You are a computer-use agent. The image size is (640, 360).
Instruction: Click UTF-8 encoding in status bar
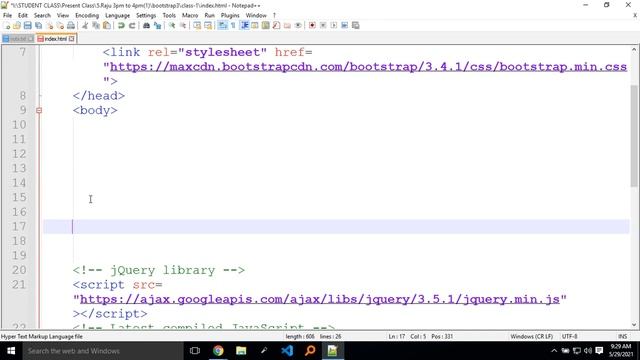coord(569,336)
